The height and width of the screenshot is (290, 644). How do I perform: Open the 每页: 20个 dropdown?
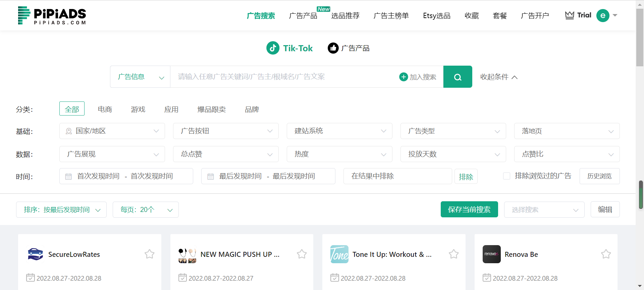pos(146,210)
